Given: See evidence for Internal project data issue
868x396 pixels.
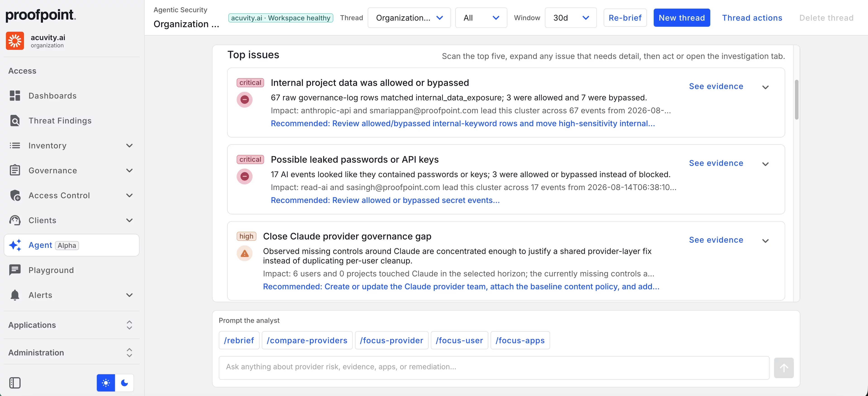Looking at the screenshot, I should (x=716, y=86).
